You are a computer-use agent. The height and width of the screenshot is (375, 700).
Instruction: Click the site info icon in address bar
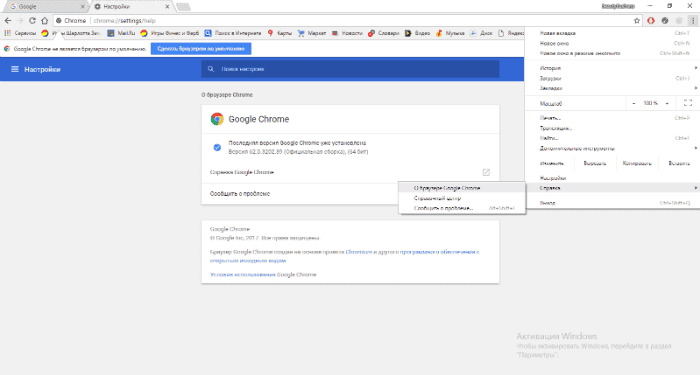(58, 21)
